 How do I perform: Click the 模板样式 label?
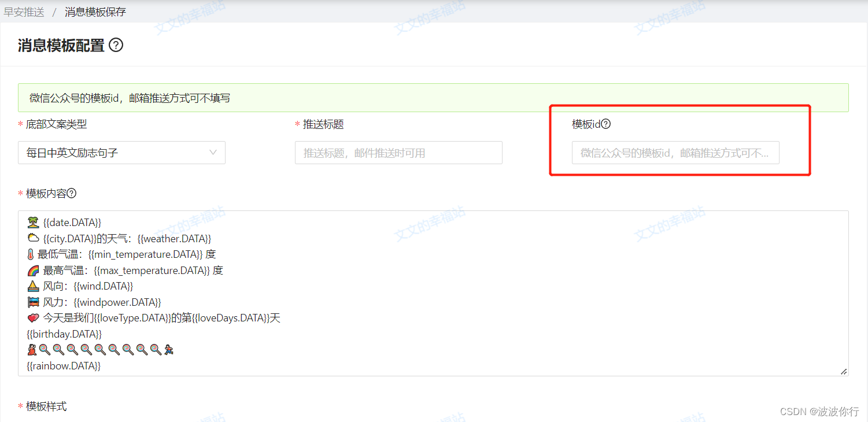point(46,406)
